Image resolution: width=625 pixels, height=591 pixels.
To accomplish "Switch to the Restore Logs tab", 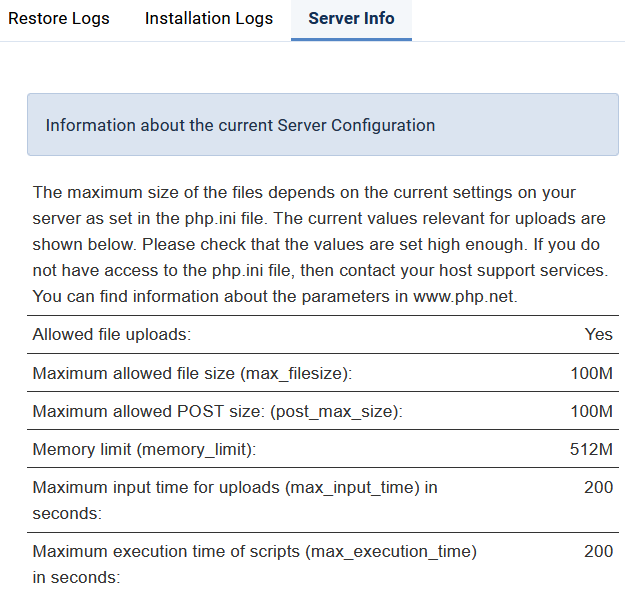I will [59, 19].
